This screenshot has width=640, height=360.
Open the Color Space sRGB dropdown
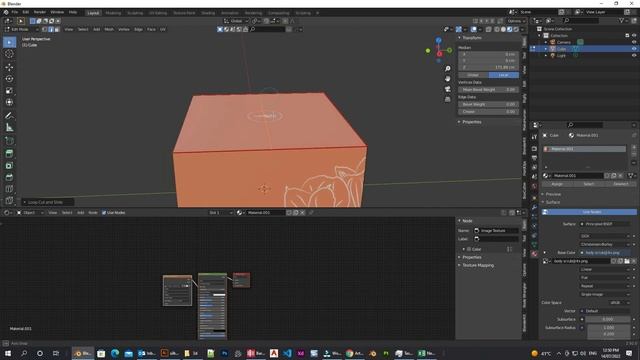click(x=618, y=302)
